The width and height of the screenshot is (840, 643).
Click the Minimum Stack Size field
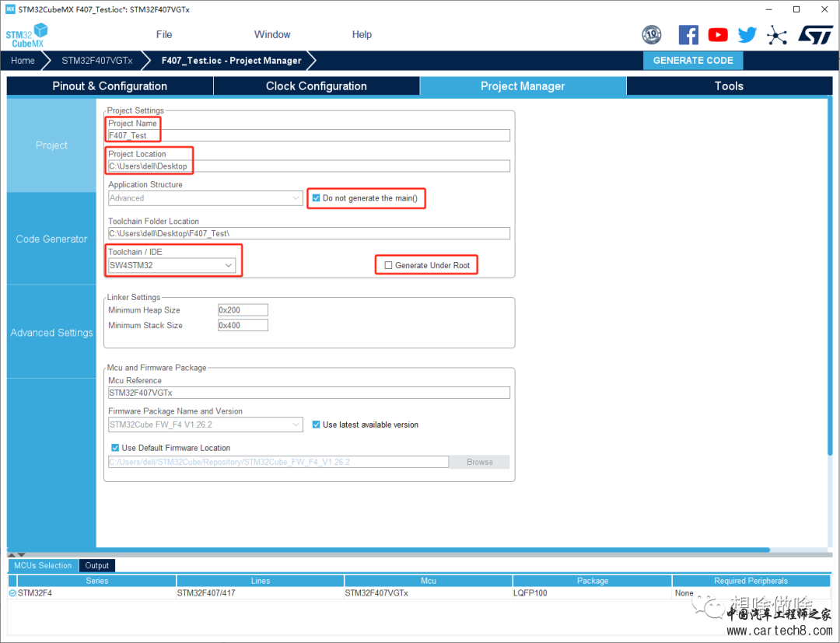[243, 325]
